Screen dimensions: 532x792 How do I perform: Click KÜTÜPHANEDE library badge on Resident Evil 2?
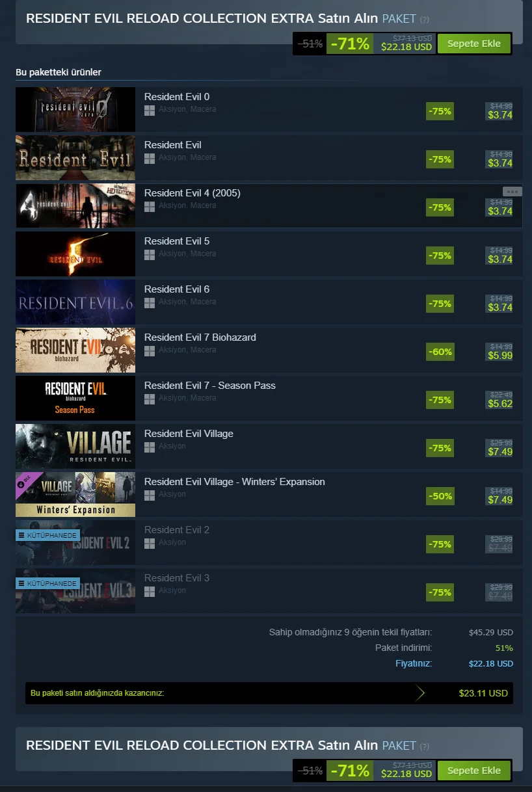(x=47, y=535)
